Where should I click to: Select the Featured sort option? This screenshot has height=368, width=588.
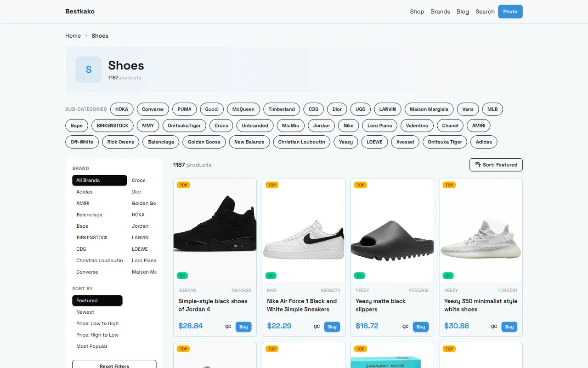[x=97, y=300]
